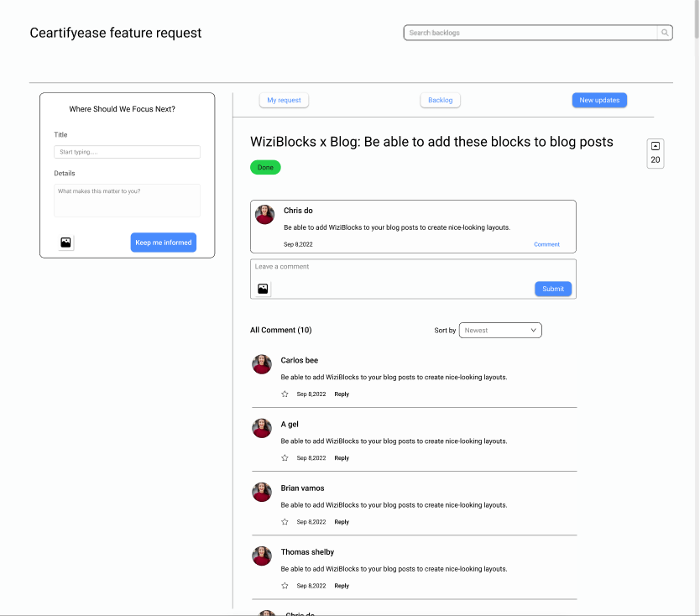Click Comment link on Chris do's post
The width and height of the screenshot is (700, 616).
click(x=546, y=244)
